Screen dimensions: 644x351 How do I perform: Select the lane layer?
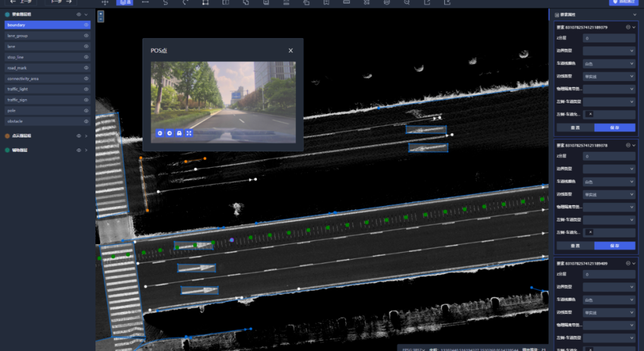click(x=47, y=47)
